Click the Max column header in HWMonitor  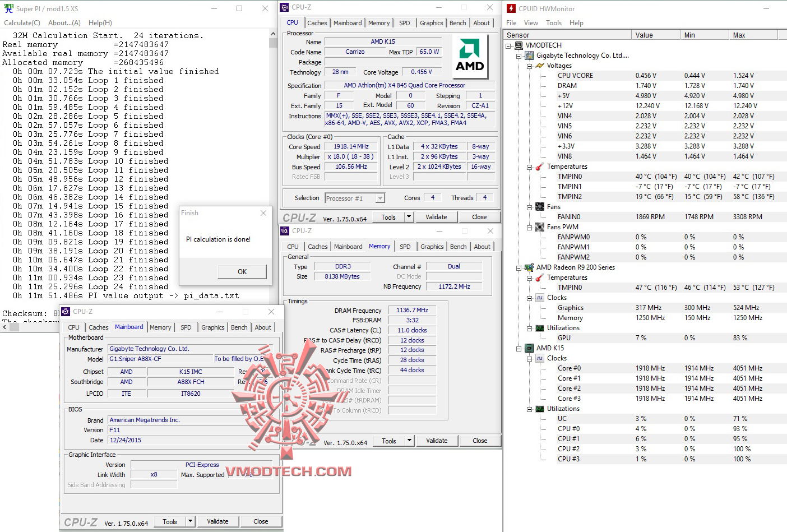(x=753, y=35)
